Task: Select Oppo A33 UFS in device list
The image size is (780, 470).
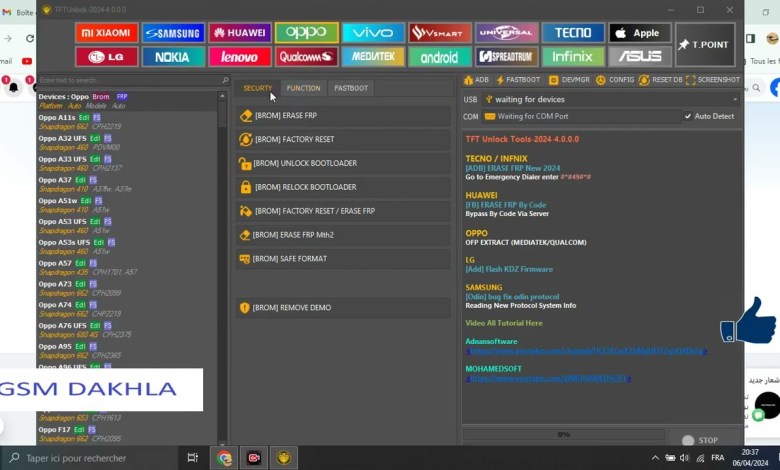Action: (x=127, y=164)
